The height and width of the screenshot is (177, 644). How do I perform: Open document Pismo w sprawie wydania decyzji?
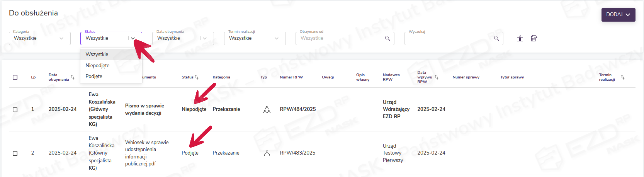point(144,109)
